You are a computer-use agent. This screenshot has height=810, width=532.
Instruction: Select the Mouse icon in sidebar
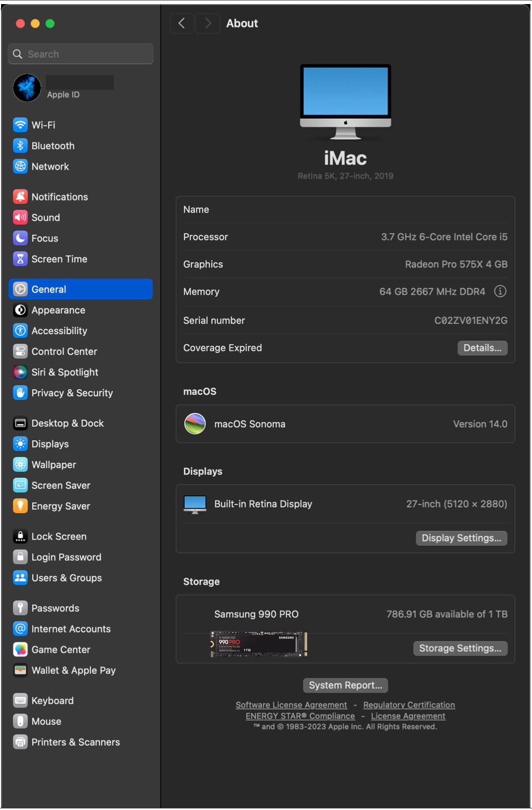[20, 721]
